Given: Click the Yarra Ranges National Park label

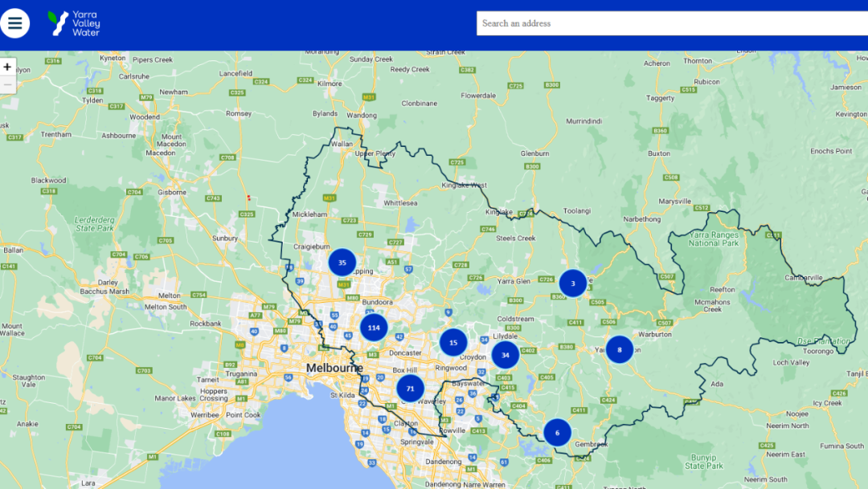Looking at the screenshot, I should (714, 238).
